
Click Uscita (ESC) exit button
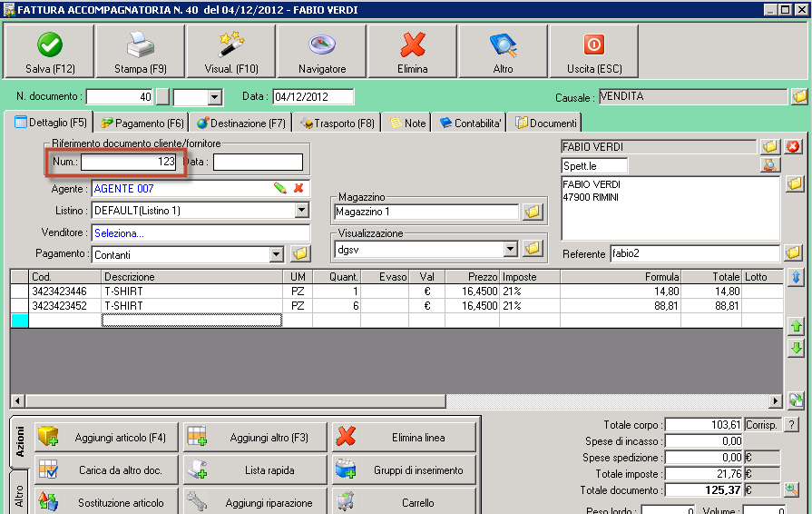click(x=594, y=52)
